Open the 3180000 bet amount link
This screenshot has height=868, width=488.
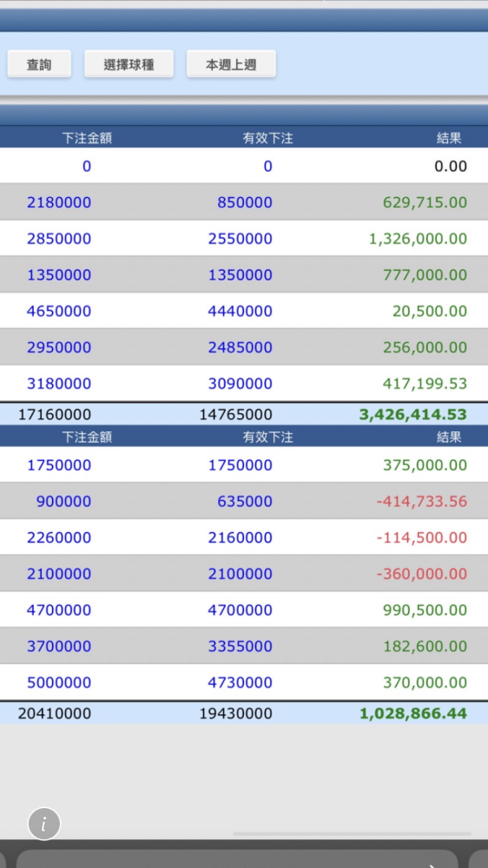pyautogui.click(x=59, y=383)
